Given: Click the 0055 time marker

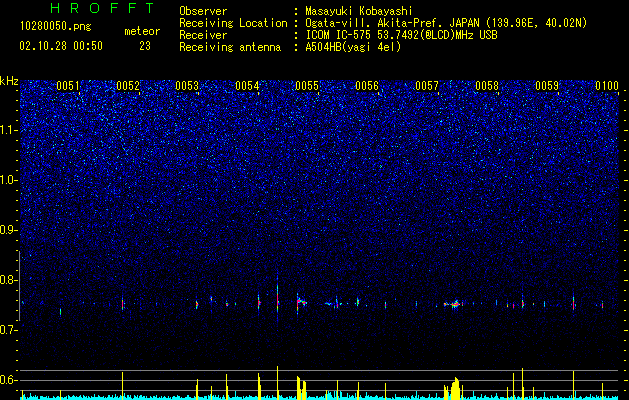Looking at the screenshot, I should (x=307, y=86).
